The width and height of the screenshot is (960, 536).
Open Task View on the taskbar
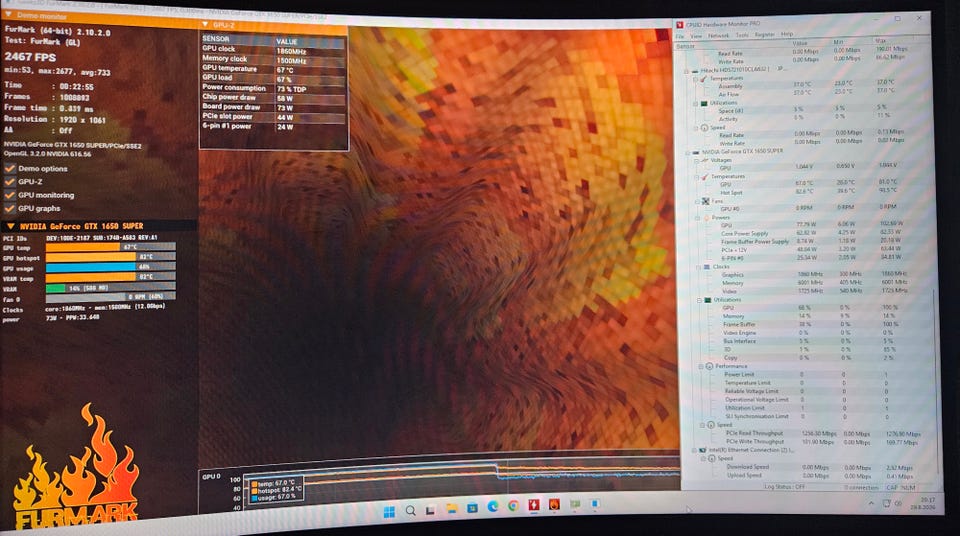430,510
